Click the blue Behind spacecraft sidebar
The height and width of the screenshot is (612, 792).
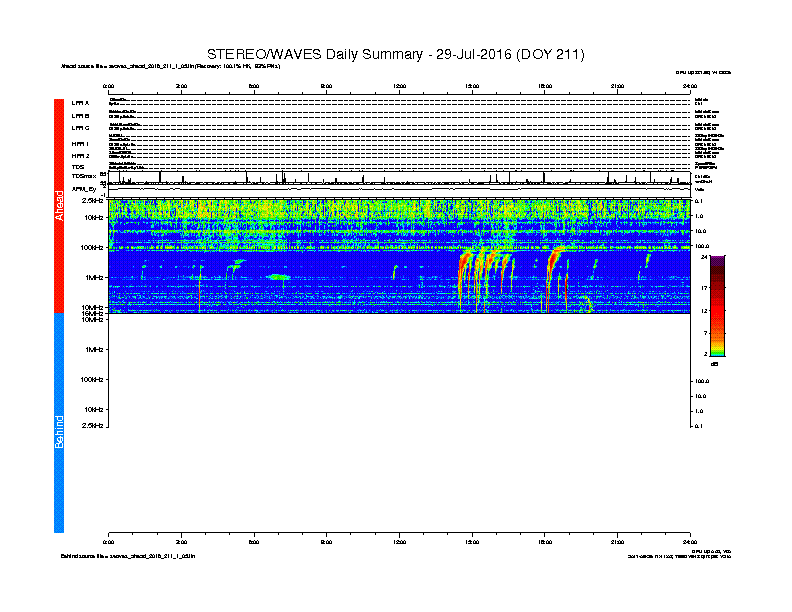click(x=59, y=423)
